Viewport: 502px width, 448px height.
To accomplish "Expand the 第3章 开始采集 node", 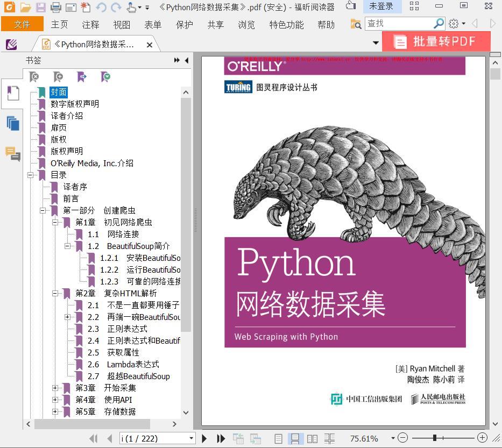I will pyautogui.click(x=55, y=388).
